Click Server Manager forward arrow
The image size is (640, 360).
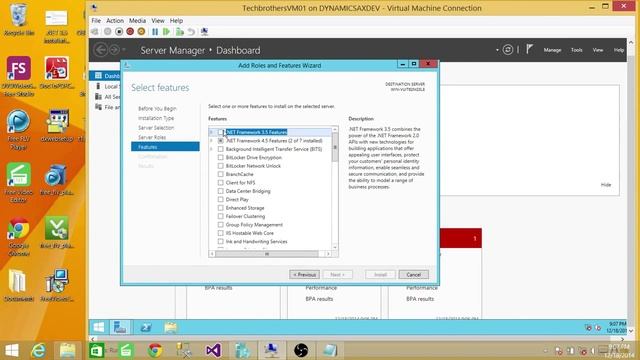114,50
